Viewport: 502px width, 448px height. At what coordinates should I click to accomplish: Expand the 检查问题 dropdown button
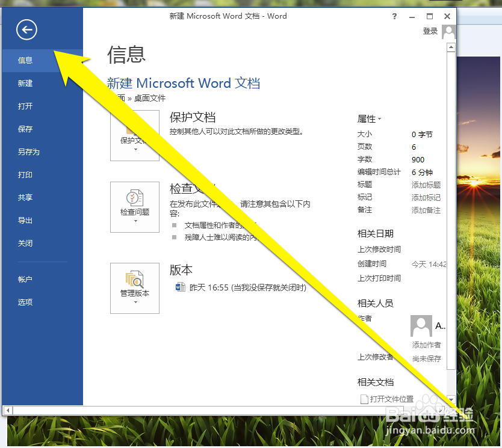tap(135, 207)
